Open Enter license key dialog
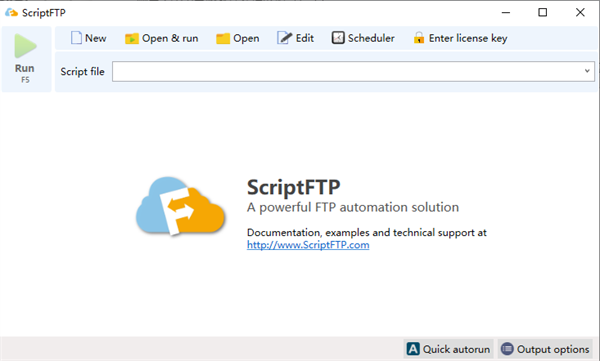This screenshot has height=361, width=600. [x=460, y=38]
